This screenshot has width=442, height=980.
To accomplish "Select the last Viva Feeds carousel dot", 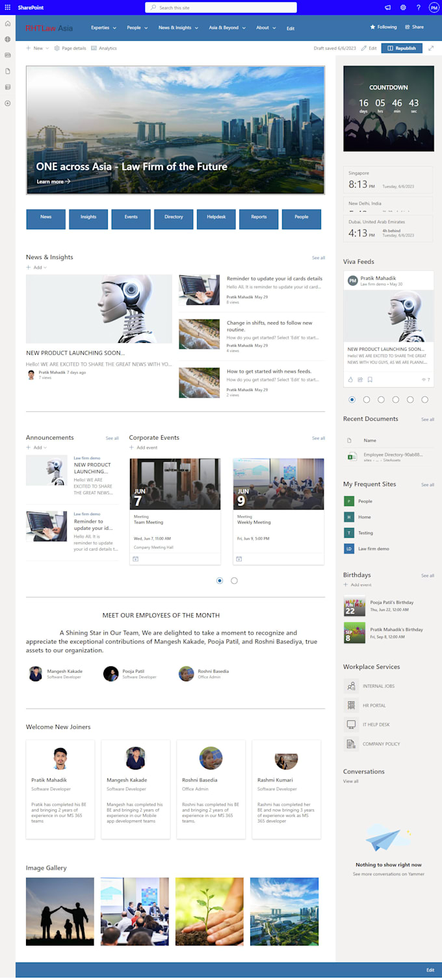I will tap(425, 399).
